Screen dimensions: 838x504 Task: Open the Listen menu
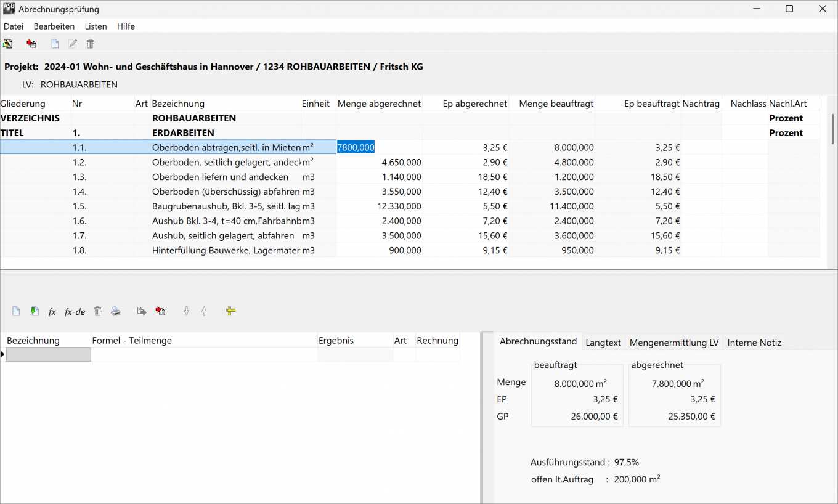coord(96,26)
